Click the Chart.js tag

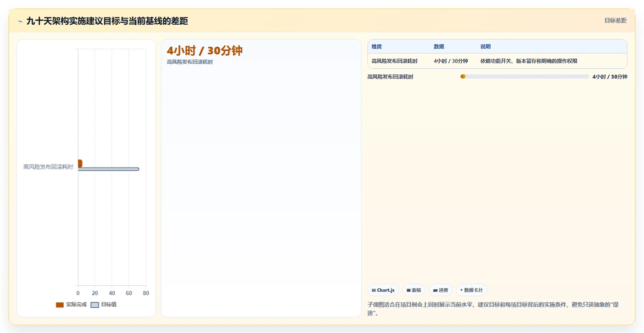(383, 290)
